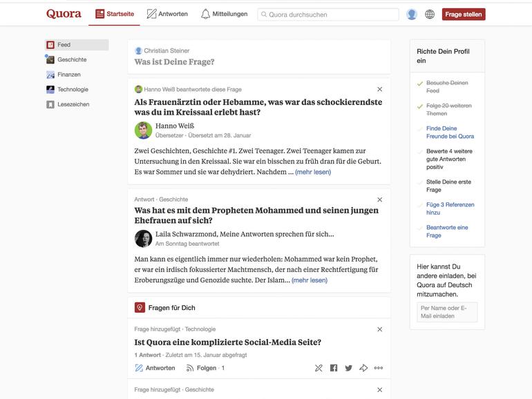Click Christian Steiner name in ask box
This screenshot has height=399, width=532.
[167, 51]
